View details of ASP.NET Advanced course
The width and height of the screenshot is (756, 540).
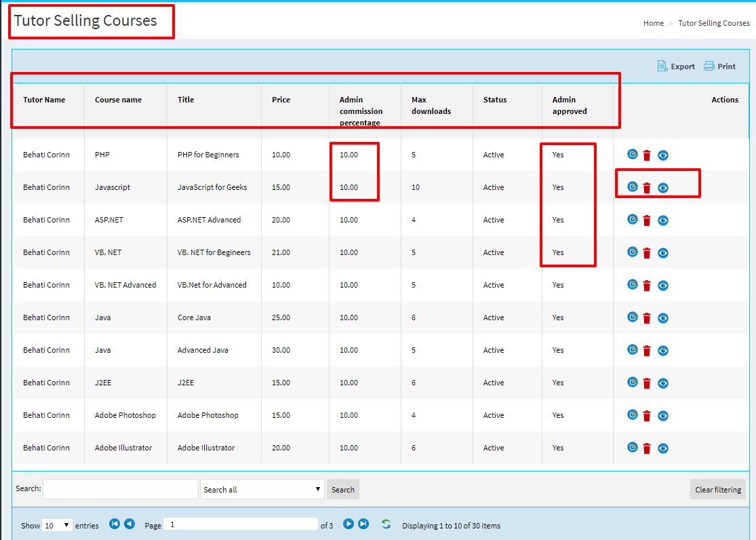coord(663,220)
